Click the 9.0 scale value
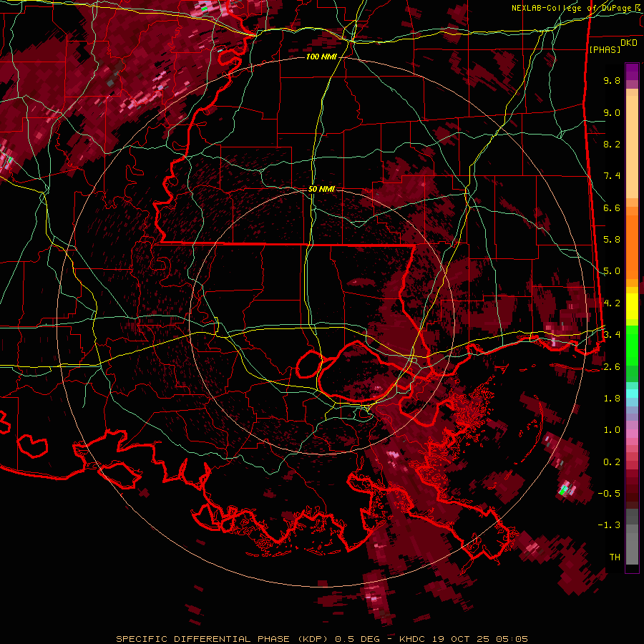Screen dimensions: 644x644 pyautogui.click(x=612, y=112)
